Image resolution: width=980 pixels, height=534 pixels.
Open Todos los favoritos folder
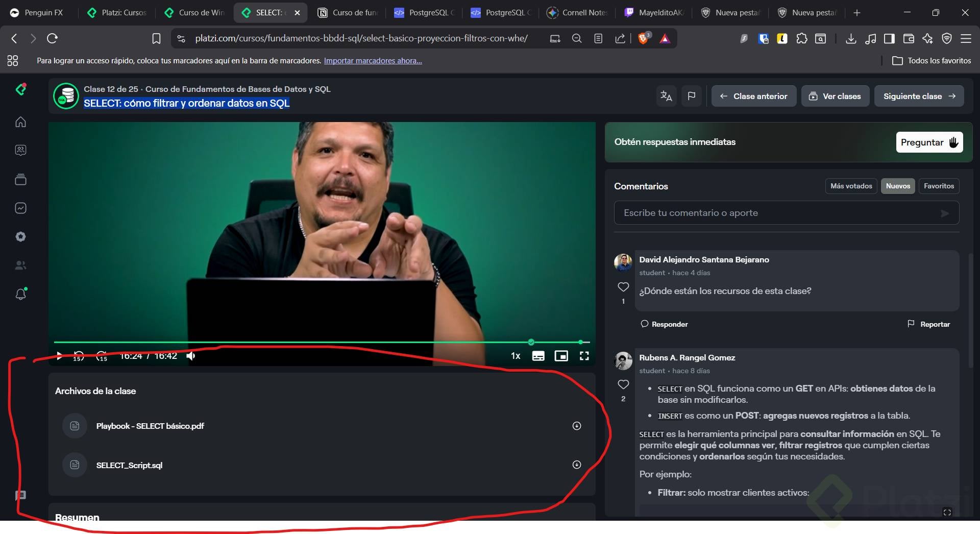tap(932, 61)
